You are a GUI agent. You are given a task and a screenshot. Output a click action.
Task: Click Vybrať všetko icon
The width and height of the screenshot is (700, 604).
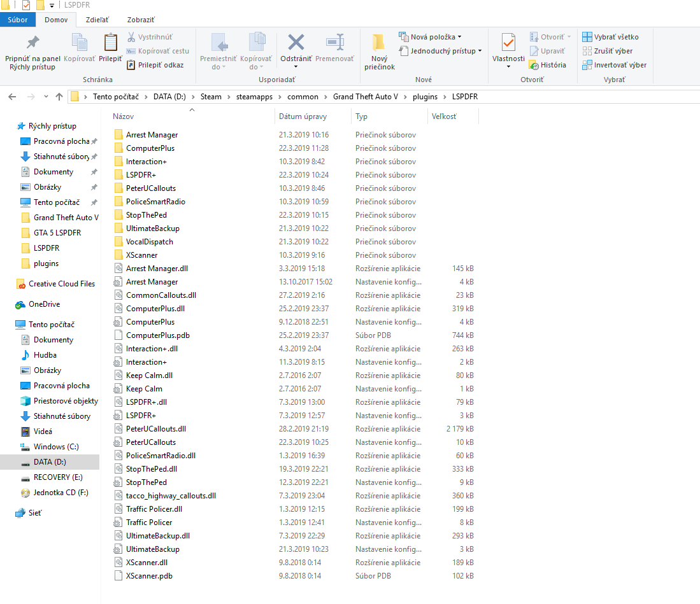pyautogui.click(x=587, y=36)
